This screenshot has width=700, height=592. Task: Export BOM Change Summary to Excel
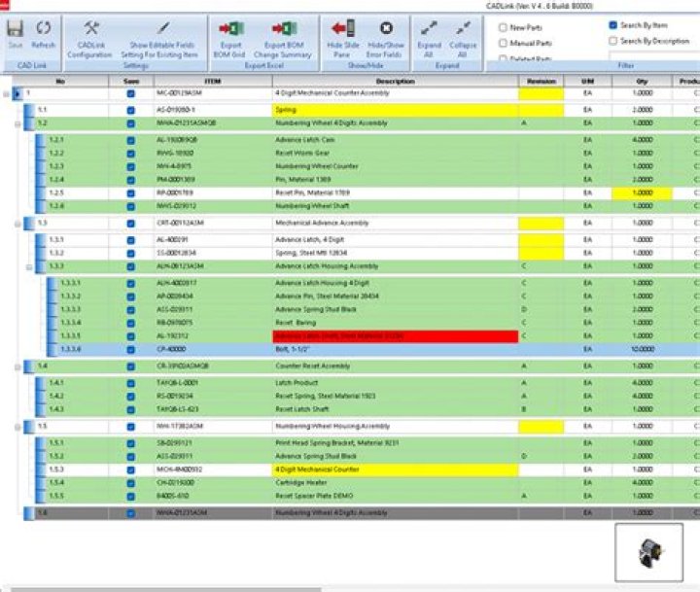point(283,39)
